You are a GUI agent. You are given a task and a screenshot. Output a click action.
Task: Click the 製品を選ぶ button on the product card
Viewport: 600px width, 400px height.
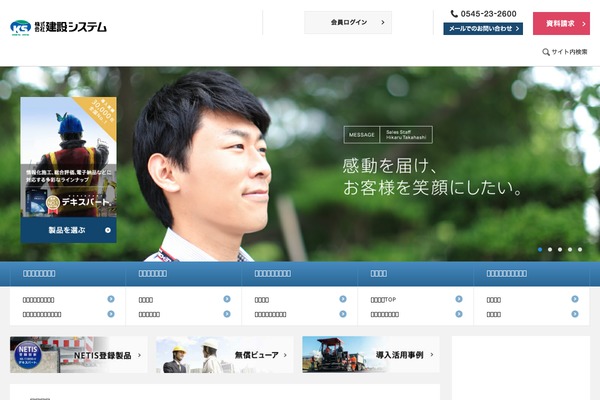pos(68,230)
